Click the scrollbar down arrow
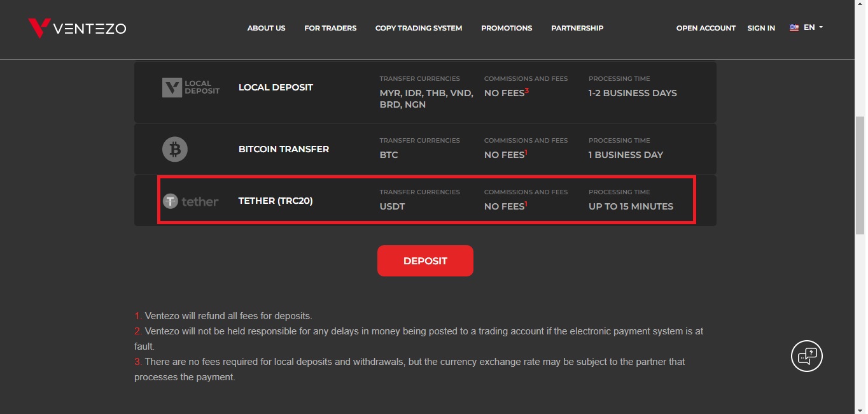 [x=860, y=409]
